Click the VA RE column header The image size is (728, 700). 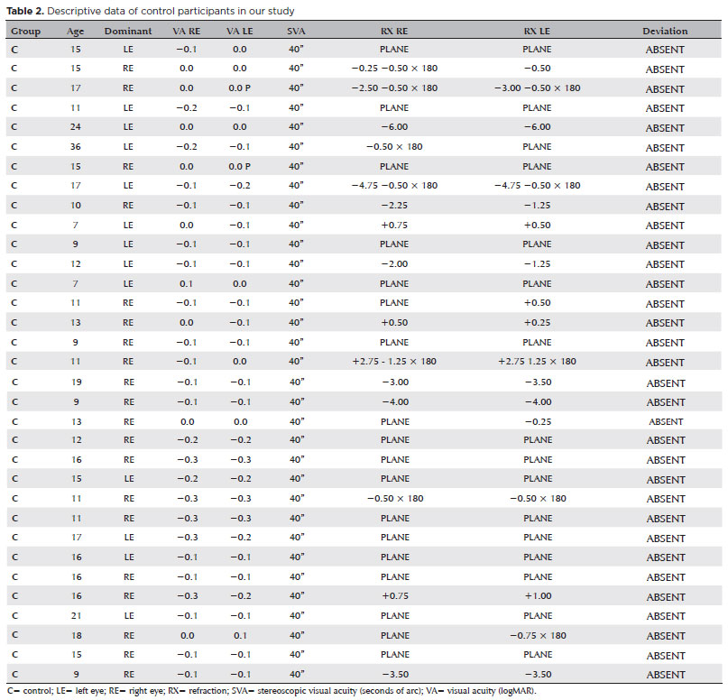(187, 31)
